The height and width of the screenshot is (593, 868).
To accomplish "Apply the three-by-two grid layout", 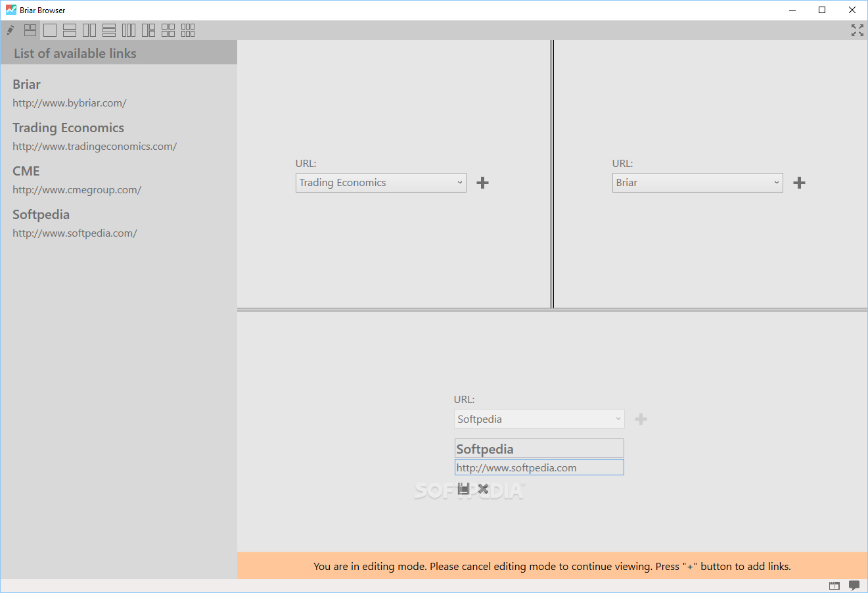I will point(188,30).
